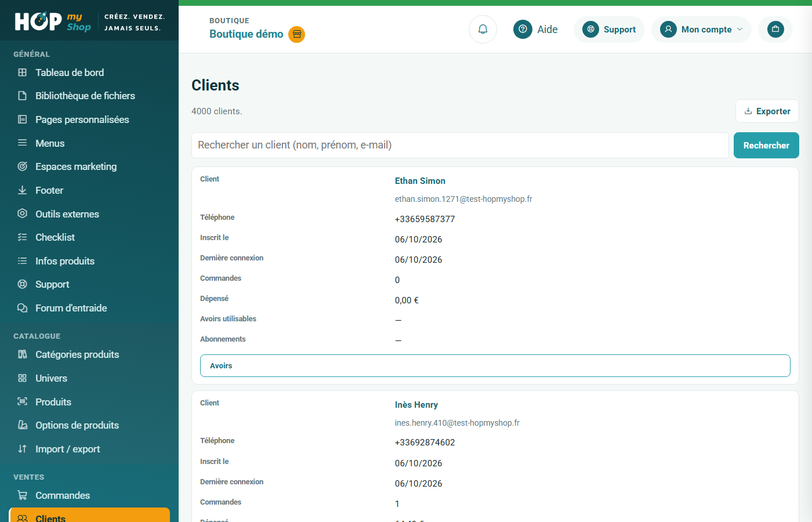This screenshot has width=812, height=522.
Task: Expand the Mon compte dropdown
Action: [x=701, y=29]
